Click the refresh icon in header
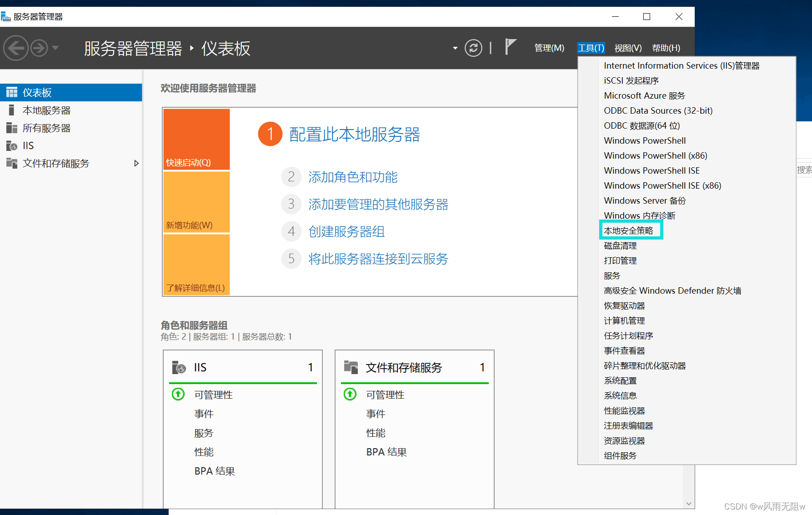This screenshot has height=515, width=812. point(473,48)
